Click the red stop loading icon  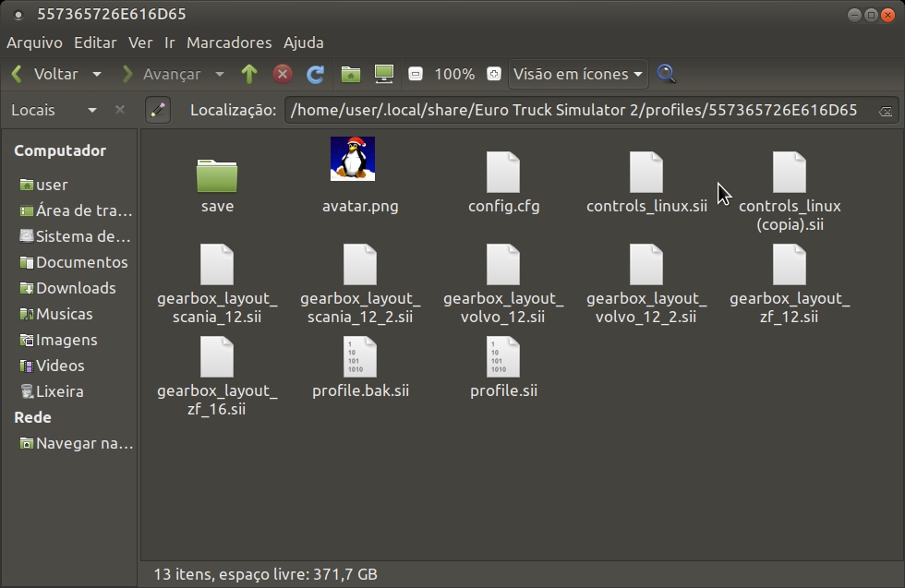point(283,74)
